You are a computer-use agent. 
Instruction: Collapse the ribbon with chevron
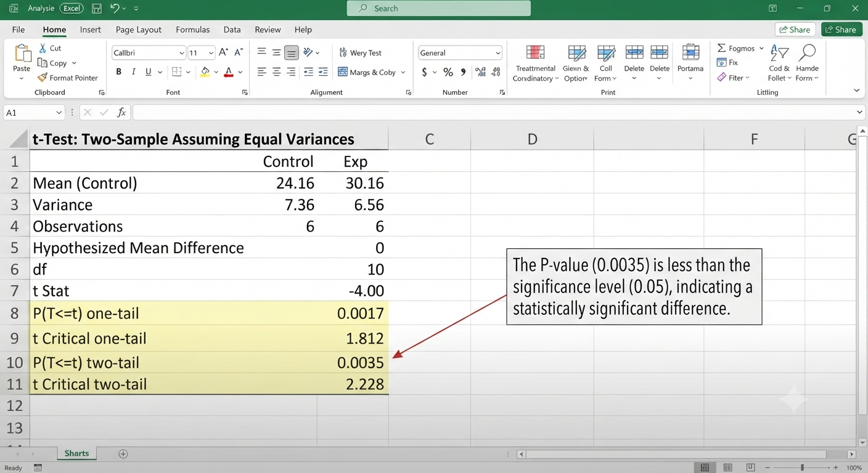click(856, 91)
